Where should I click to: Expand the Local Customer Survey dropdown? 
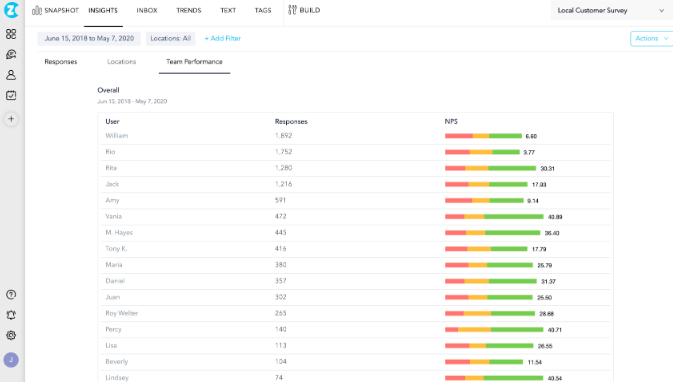610,10
